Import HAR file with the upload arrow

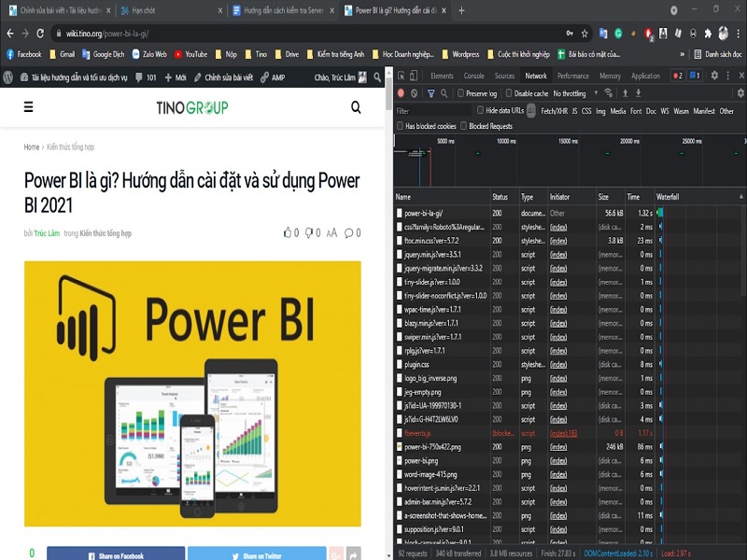tap(625, 93)
